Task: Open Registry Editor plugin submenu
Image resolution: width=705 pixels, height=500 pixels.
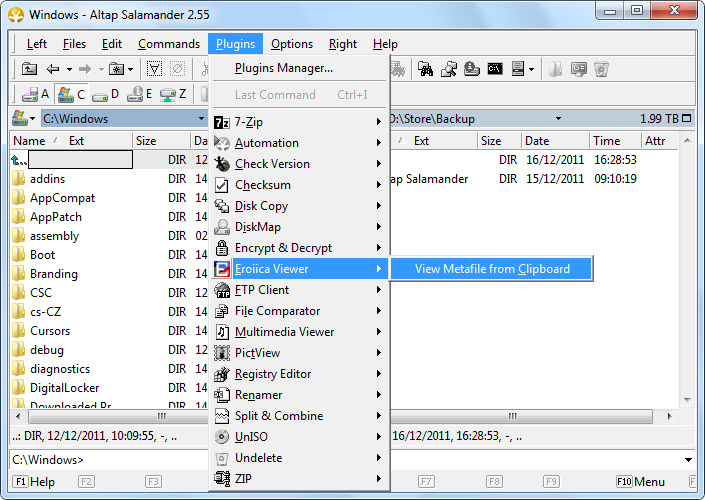Action: [x=299, y=374]
